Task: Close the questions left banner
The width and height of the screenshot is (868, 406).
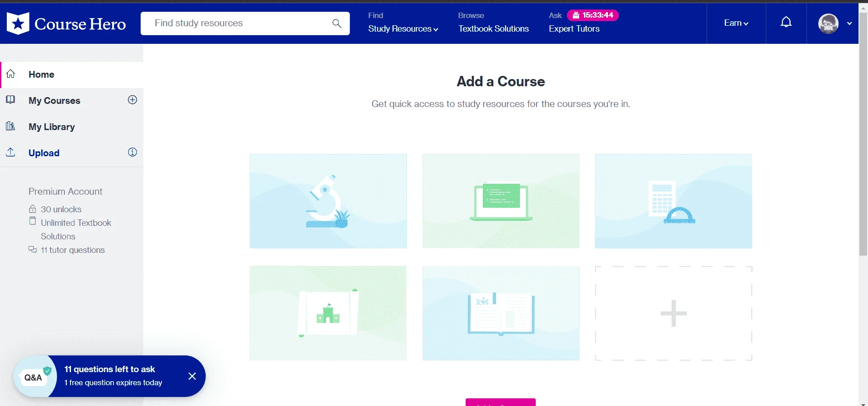Action: click(x=192, y=376)
